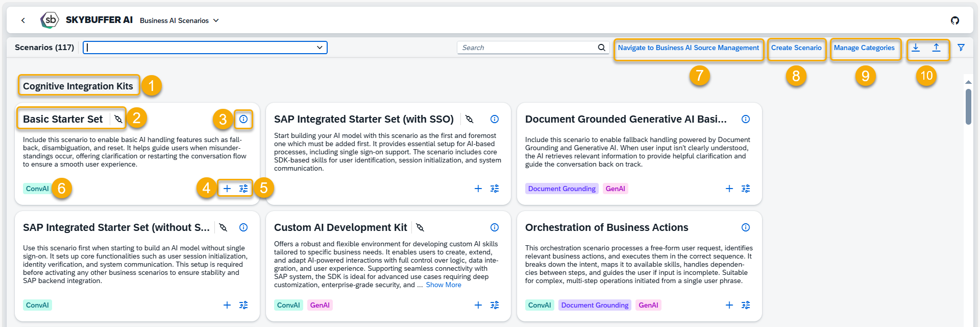Click Document Grounding tag on Orchestration card
The width and height of the screenshot is (980, 327).
click(595, 305)
